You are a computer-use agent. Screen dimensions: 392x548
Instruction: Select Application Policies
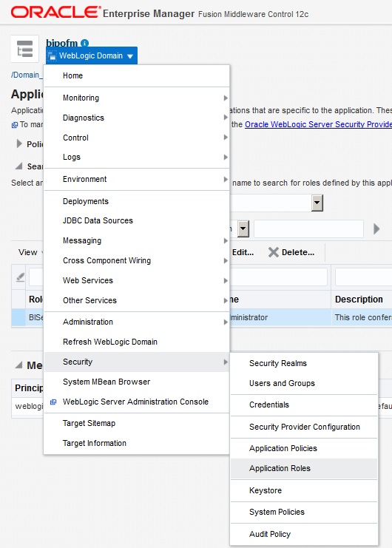pos(304,448)
